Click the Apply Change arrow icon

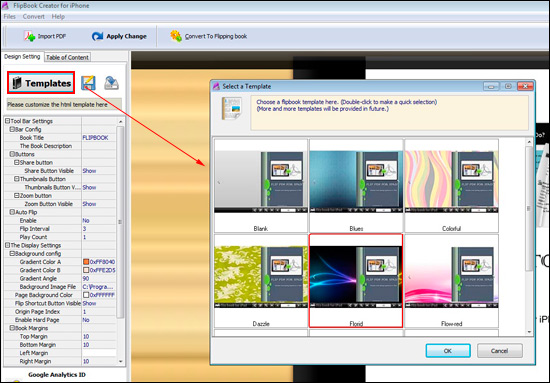click(97, 36)
